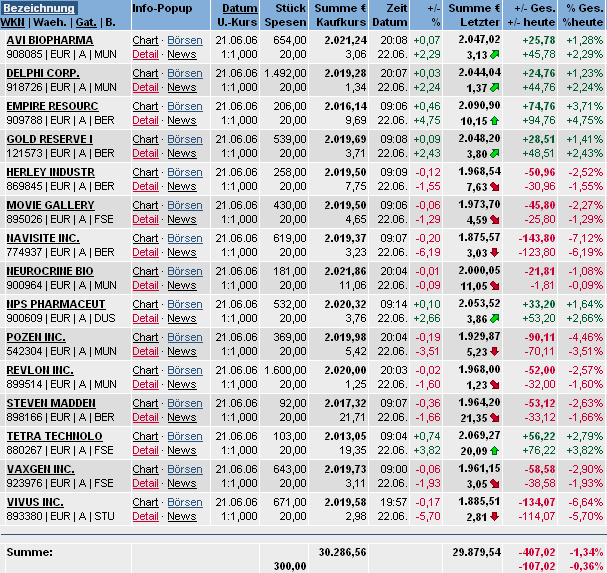Viewport: 607px width, 573px height.
Task: Open News for VAXGEN INC.
Action: [182, 483]
